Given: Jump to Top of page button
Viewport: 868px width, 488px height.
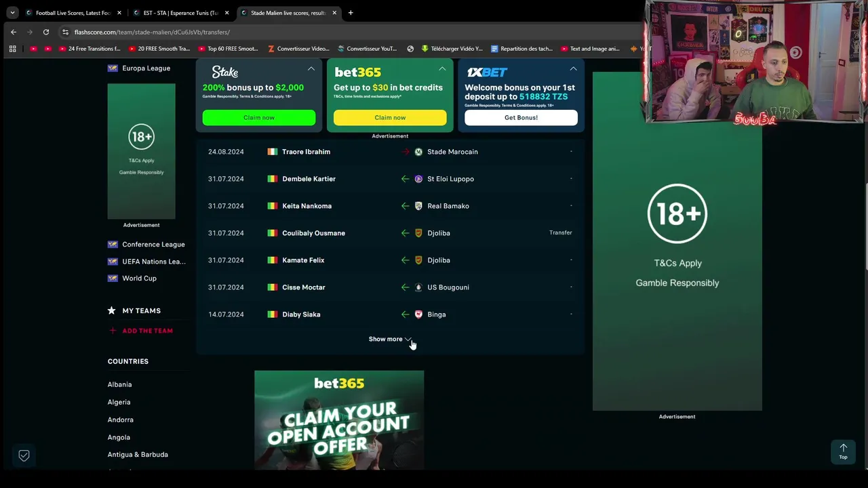Looking at the screenshot, I should (843, 451).
